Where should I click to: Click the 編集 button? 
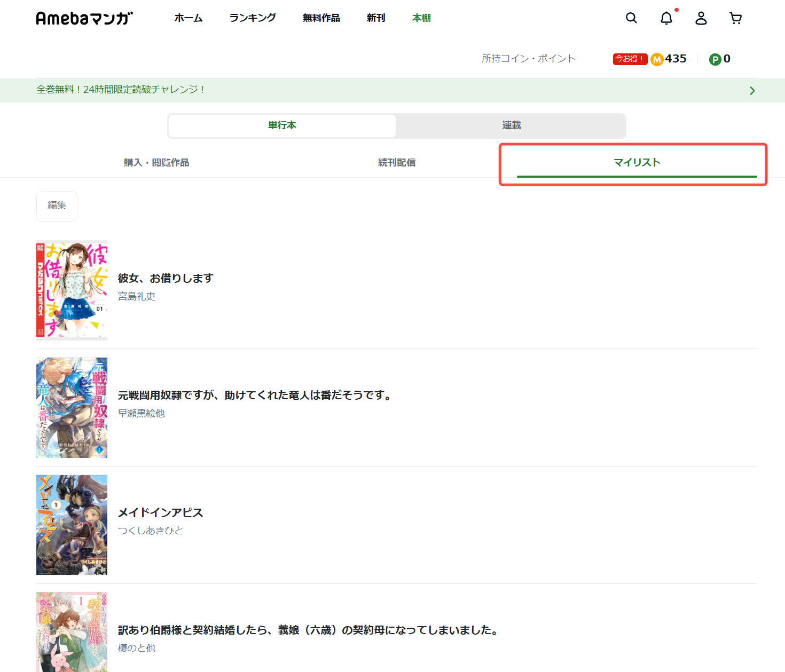57,205
